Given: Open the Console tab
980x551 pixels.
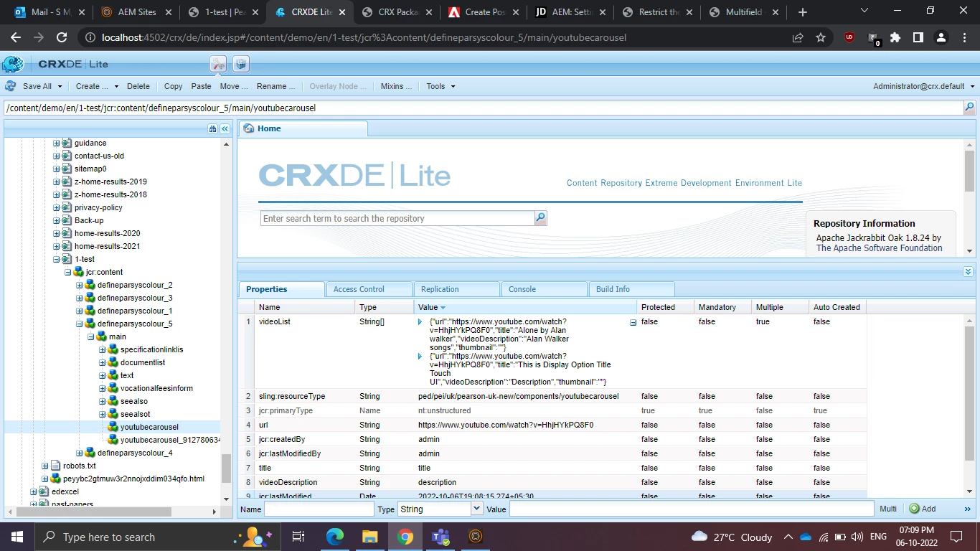Looking at the screenshot, I should coord(544,289).
